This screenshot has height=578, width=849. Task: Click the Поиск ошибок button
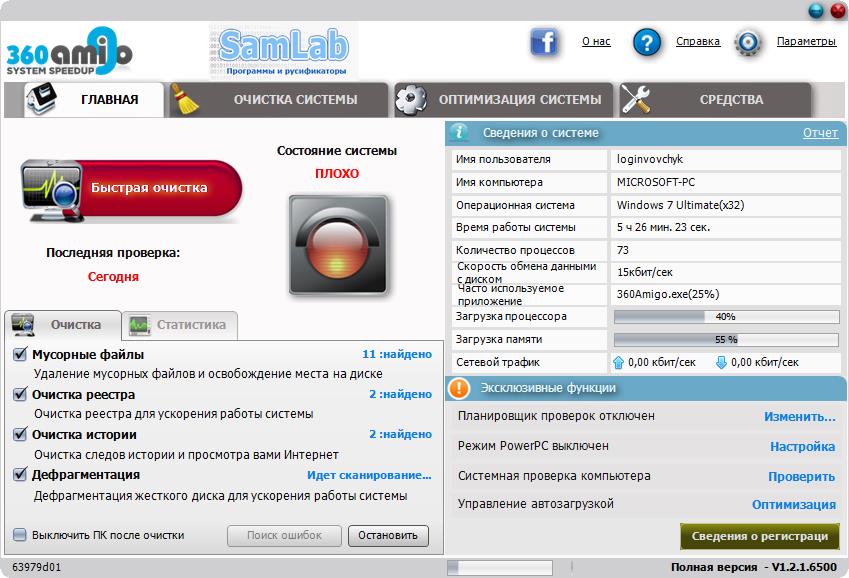point(284,535)
